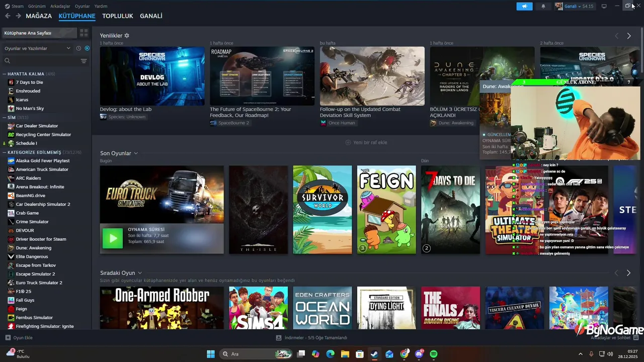The width and height of the screenshot is (644, 362).
Task: Collapse the HAYATTA KALMA category
Action: pyautogui.click(x=4, y=74)
